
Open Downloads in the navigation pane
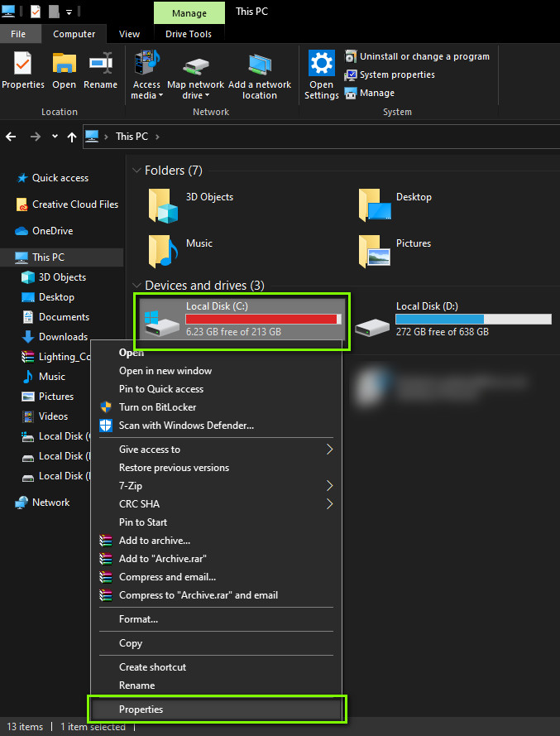pyautogui.click(x=63, y=337)
